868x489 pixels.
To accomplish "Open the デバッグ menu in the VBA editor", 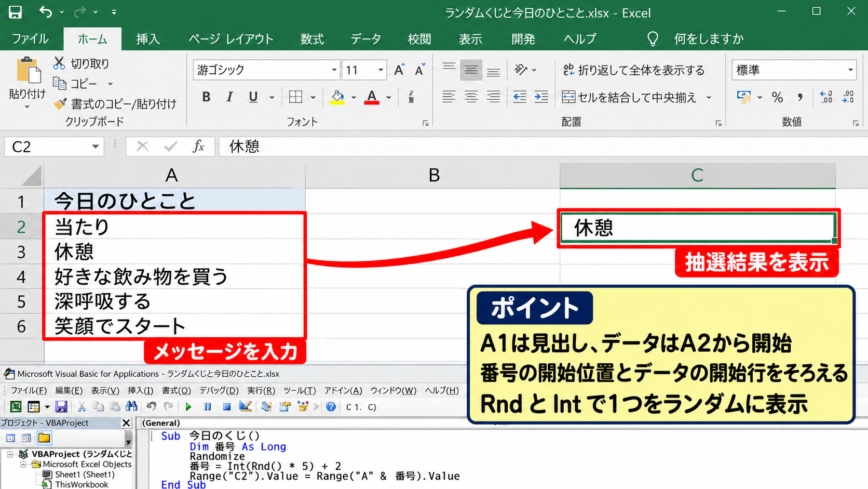I will (219, 390).
